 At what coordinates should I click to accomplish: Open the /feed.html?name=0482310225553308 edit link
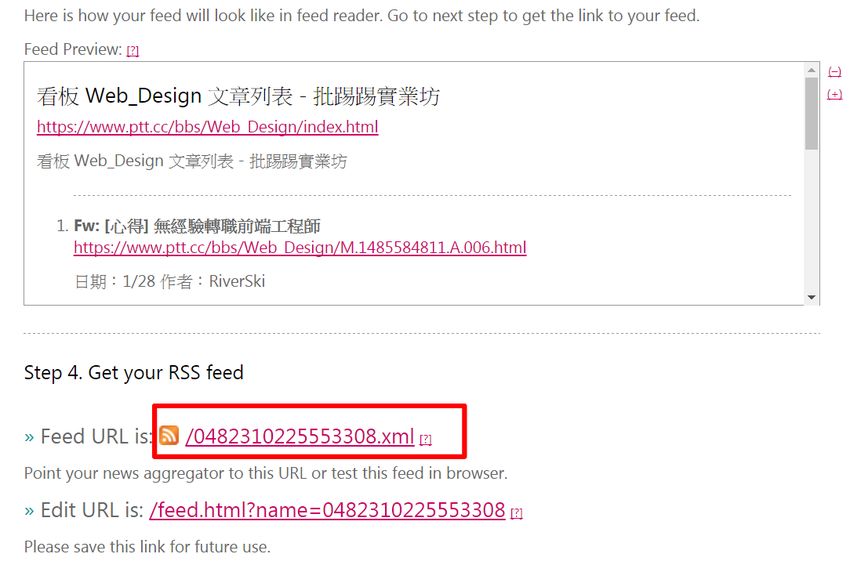(x=327, y=510)
